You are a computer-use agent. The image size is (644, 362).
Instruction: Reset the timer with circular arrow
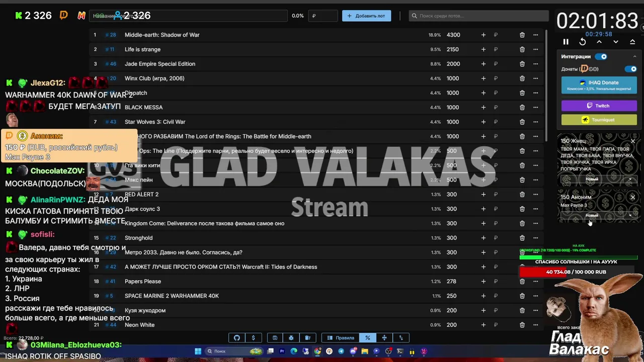583,42
